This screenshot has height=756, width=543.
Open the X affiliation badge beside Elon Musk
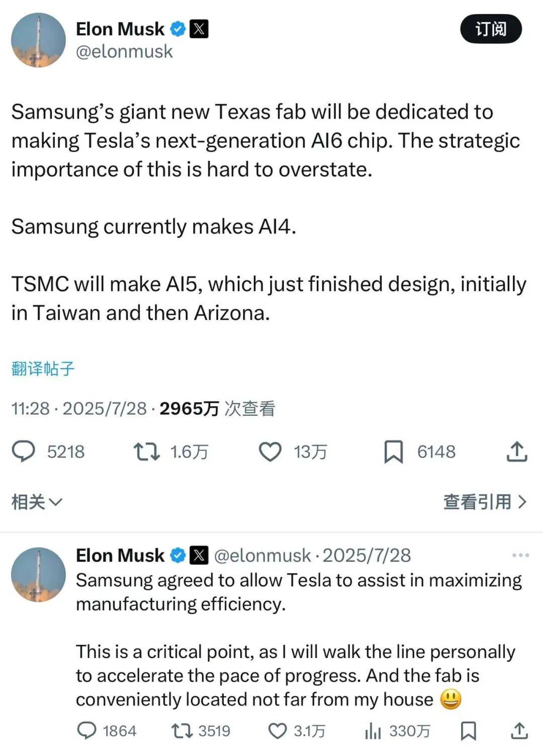pos(199,29)
